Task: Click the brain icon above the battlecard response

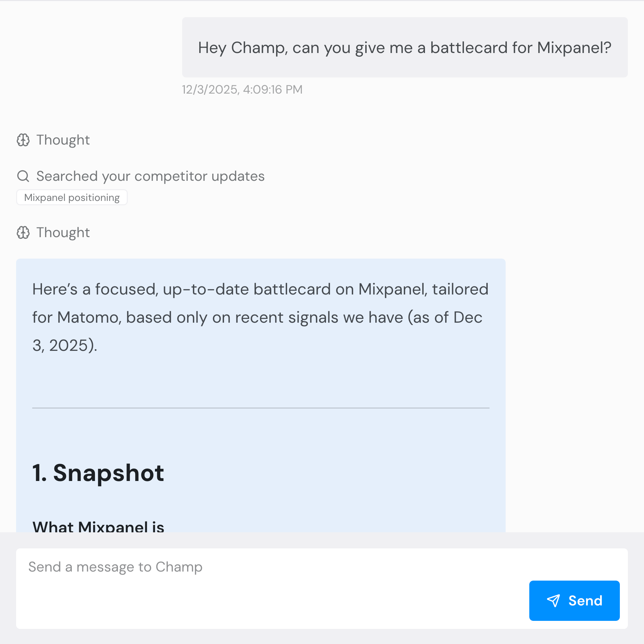Action: pos(23,232)
